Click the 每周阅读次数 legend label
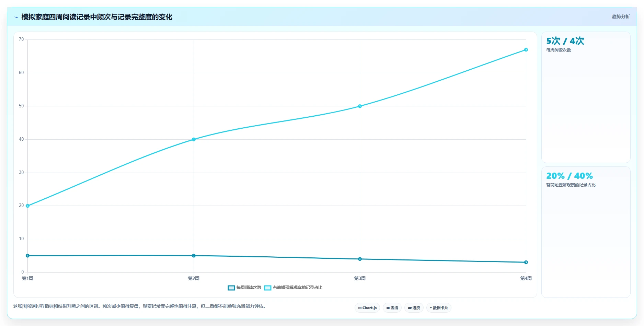Viewport: 644px width, 326px height. [x=249, y=288]
